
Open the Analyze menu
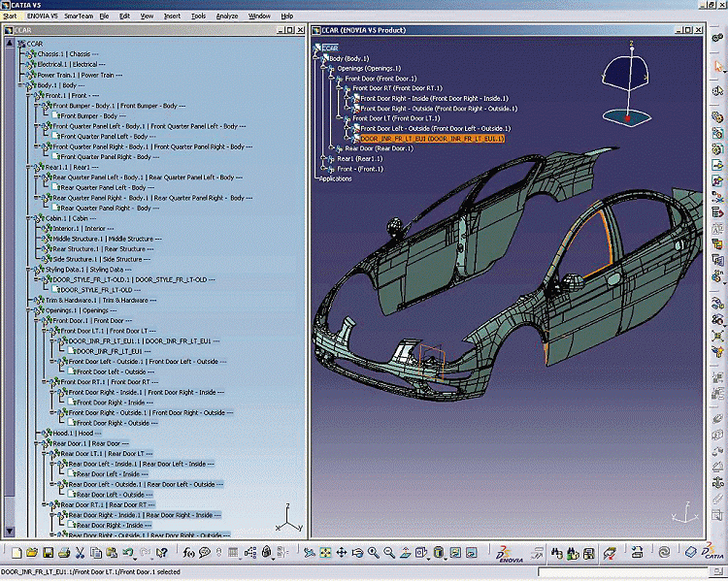point(227,16)
